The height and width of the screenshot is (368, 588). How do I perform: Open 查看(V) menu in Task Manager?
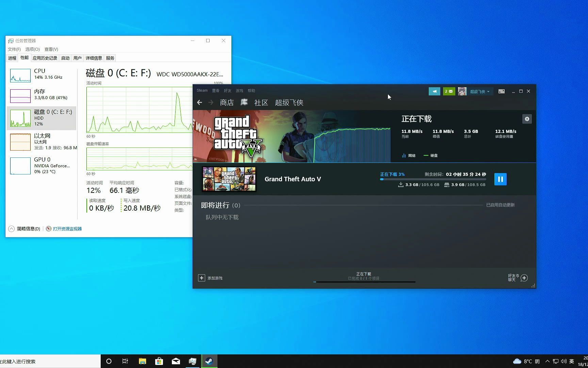point(51,49)
